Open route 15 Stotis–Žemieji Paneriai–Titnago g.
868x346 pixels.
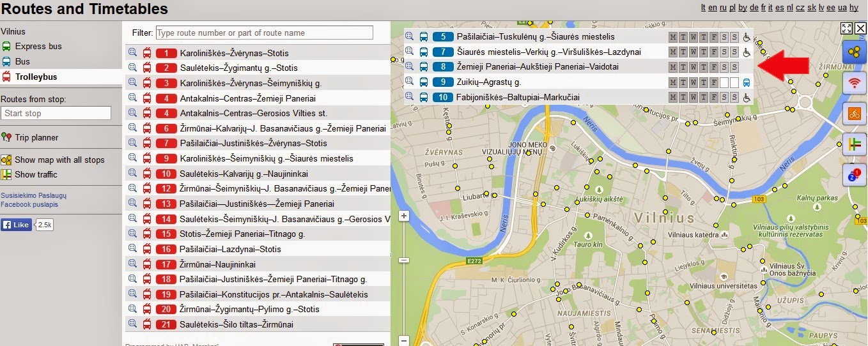coord(242,234)
